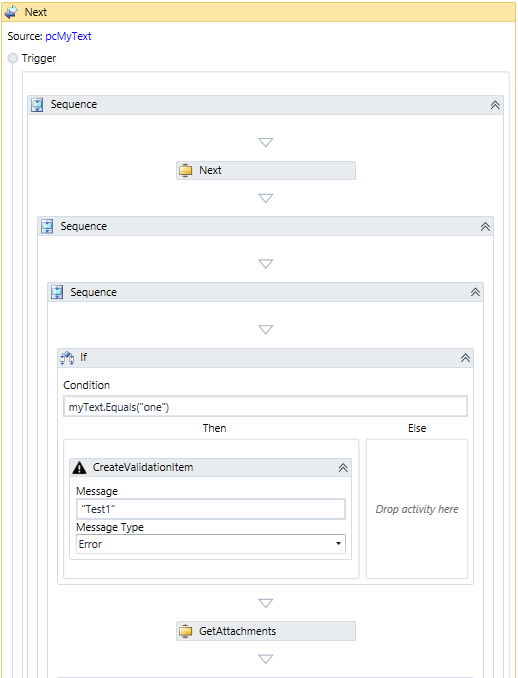Collapse the innermost Sequence activity
This screenshot has height=678, width=518.
pyautogui.click(x=475, y=292)
